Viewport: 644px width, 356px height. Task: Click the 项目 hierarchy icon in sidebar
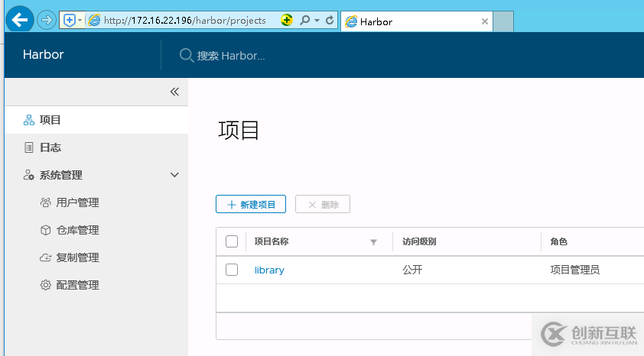point(29,120)
